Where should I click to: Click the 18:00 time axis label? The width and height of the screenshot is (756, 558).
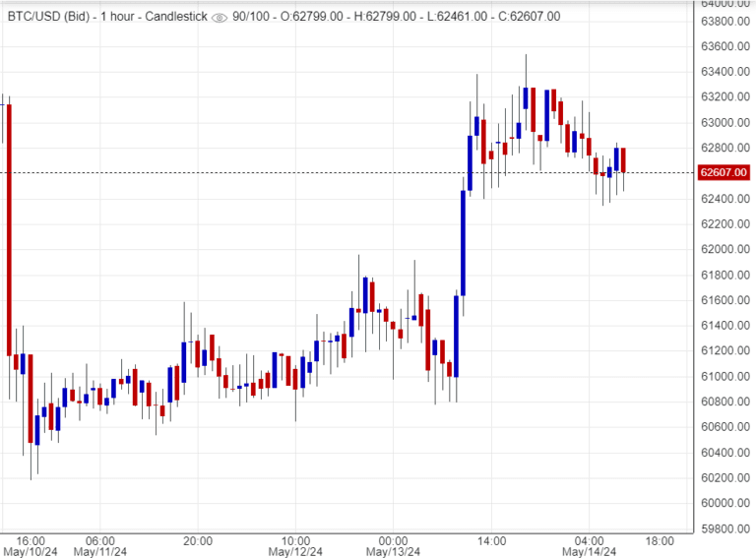(660, 540)
